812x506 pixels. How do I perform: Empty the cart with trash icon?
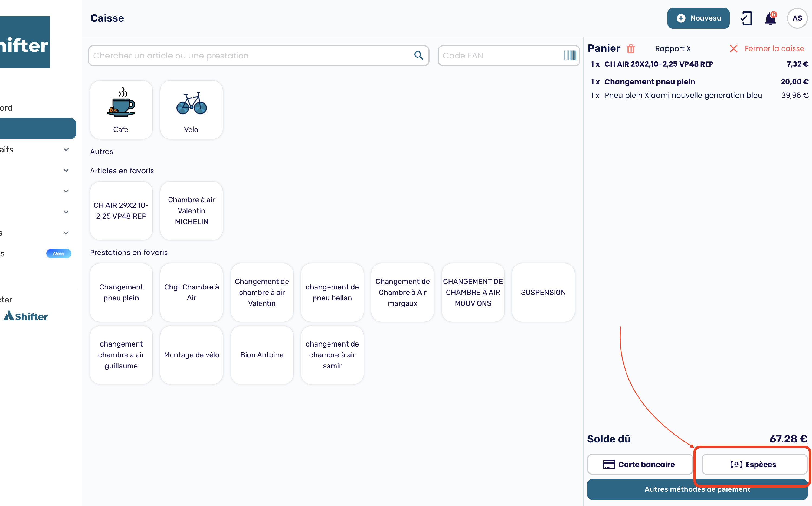(630, 49)
